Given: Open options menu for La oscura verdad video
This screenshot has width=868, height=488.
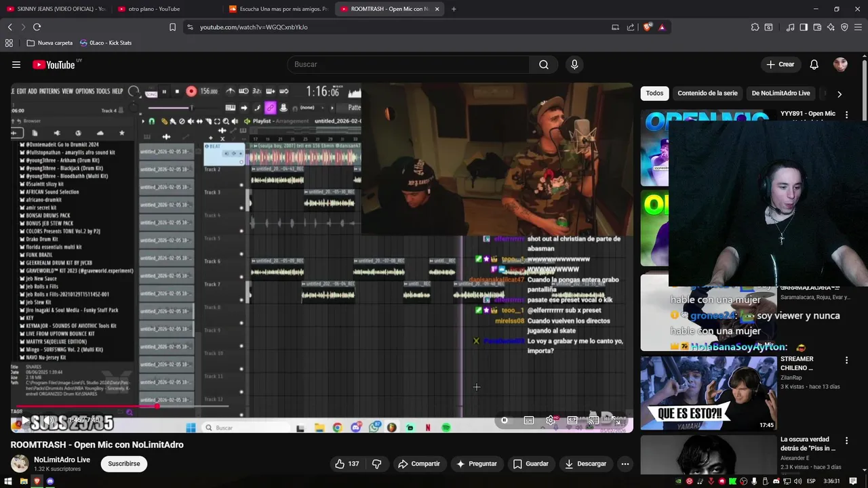Looking at the screenshot, I should (x=846, y=441).
